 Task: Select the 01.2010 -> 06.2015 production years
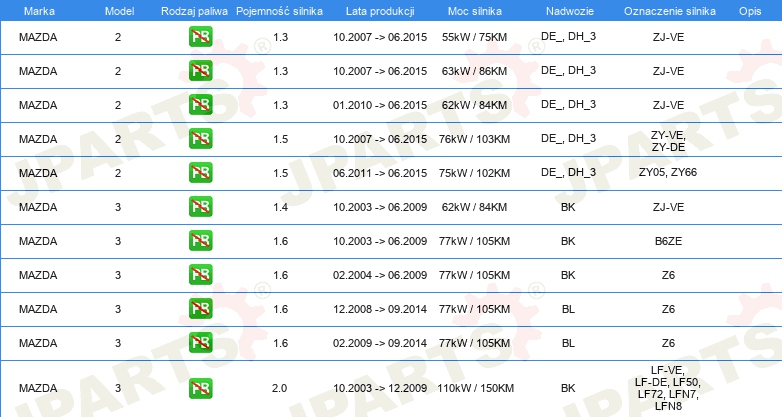tap(380, 105)
